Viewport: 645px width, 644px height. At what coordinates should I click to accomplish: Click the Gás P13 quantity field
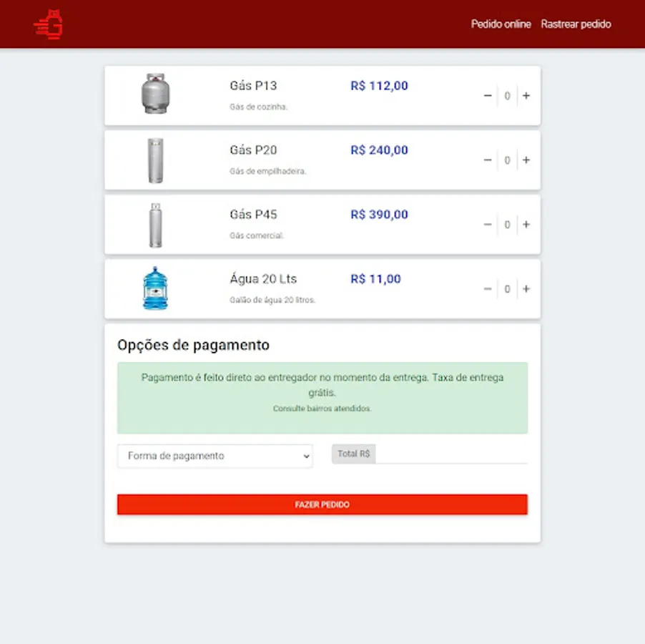507,95
